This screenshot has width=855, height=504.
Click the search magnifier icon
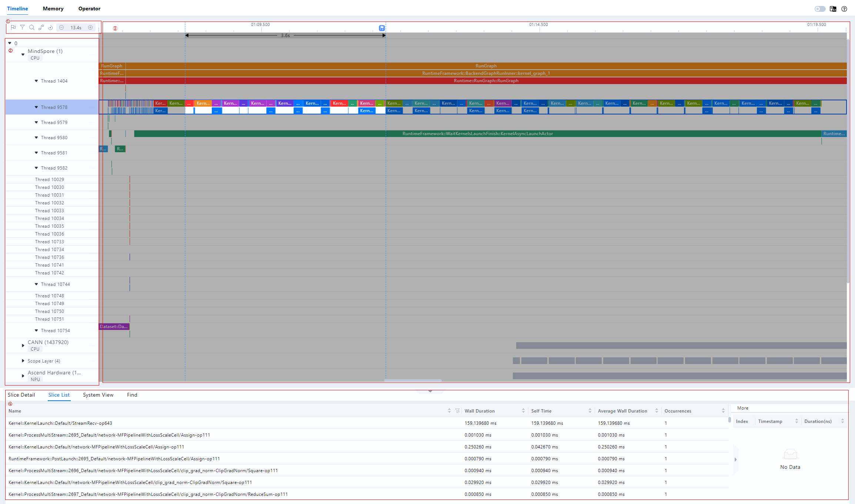point(32,27)
